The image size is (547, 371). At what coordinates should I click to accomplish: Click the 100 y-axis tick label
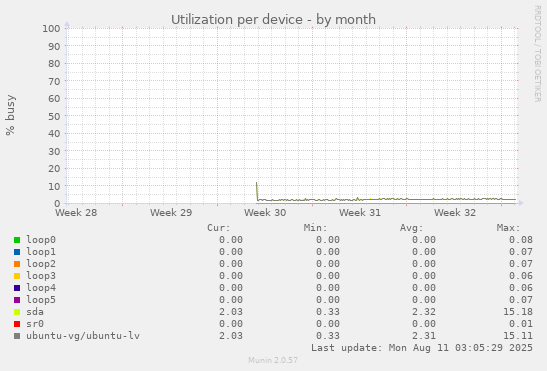tap(51, 28)
